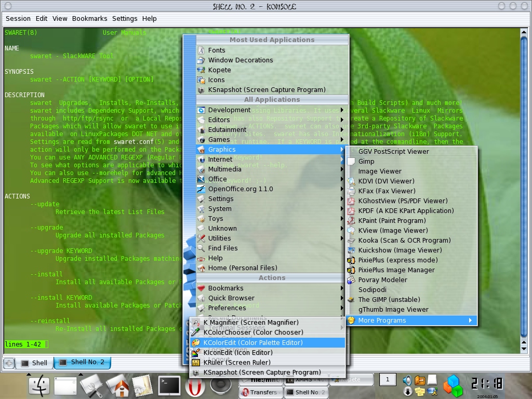
Task: Open the terminal icon in the panel
Action: pyautogui.click(x=169, y=385)
